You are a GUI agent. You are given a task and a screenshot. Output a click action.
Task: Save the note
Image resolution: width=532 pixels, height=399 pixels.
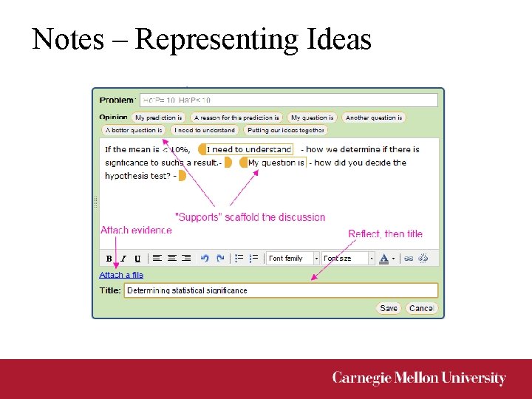[x=389, y=308]
